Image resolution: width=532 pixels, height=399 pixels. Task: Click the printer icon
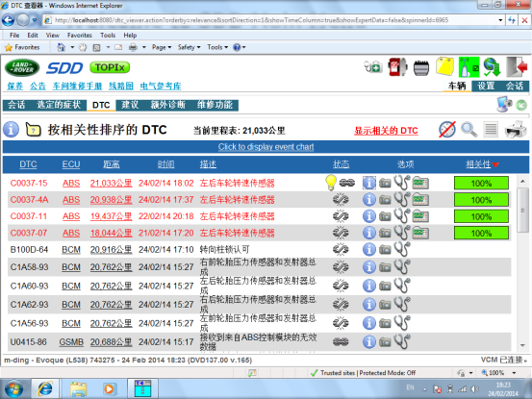pos(516,129)
